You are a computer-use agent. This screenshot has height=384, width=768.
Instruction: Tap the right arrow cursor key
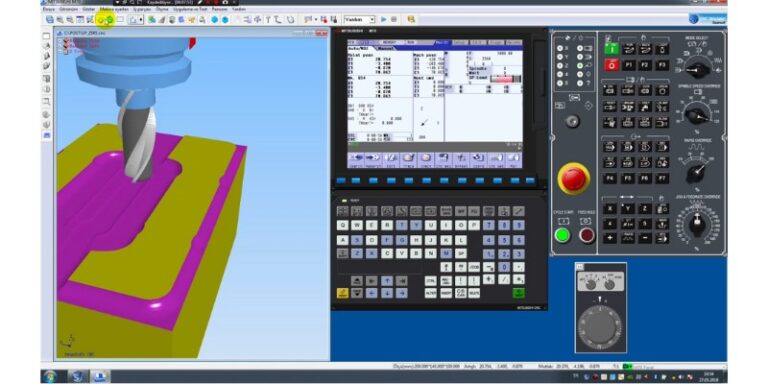point(402,293)
